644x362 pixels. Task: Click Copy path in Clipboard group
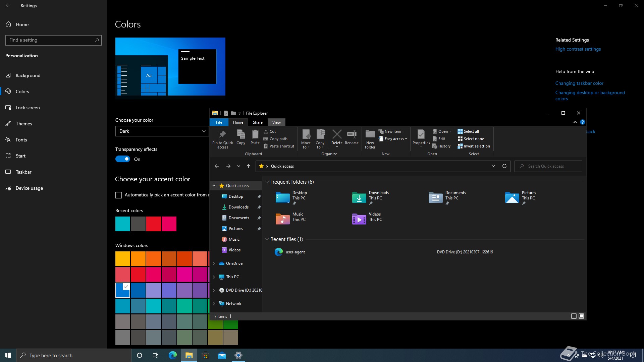[275, 139]
